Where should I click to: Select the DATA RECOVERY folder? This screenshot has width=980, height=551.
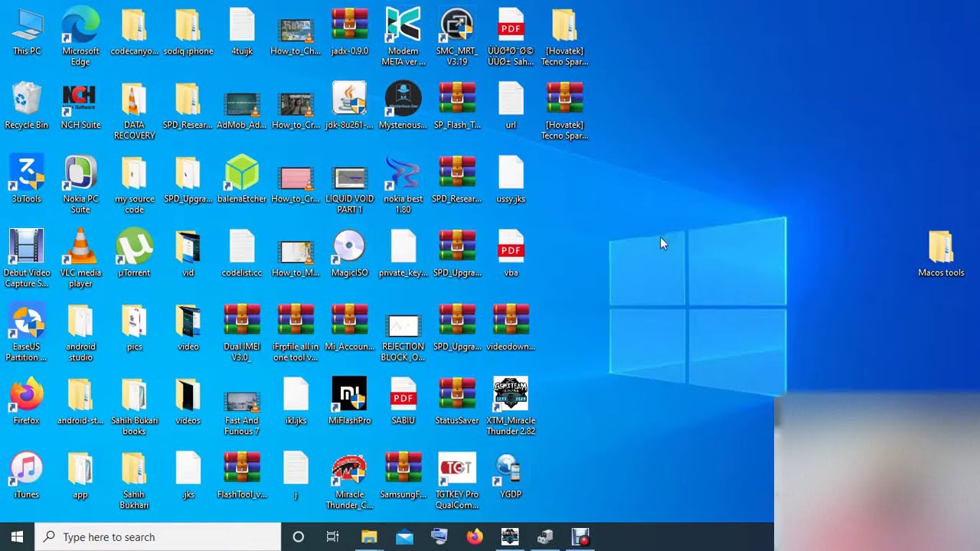(x=134, y=111)
